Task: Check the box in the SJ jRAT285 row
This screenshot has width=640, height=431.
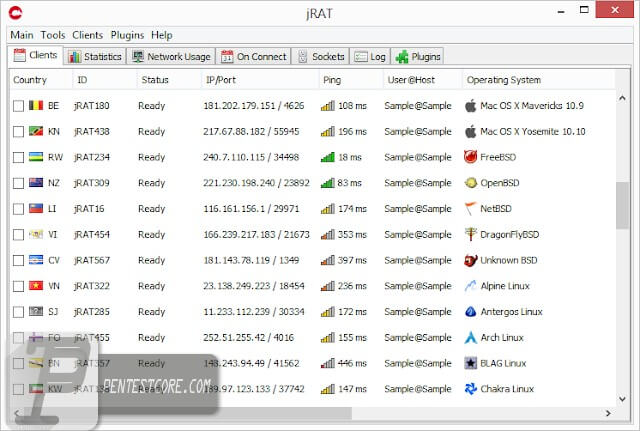Action: (x=18, y=312)
